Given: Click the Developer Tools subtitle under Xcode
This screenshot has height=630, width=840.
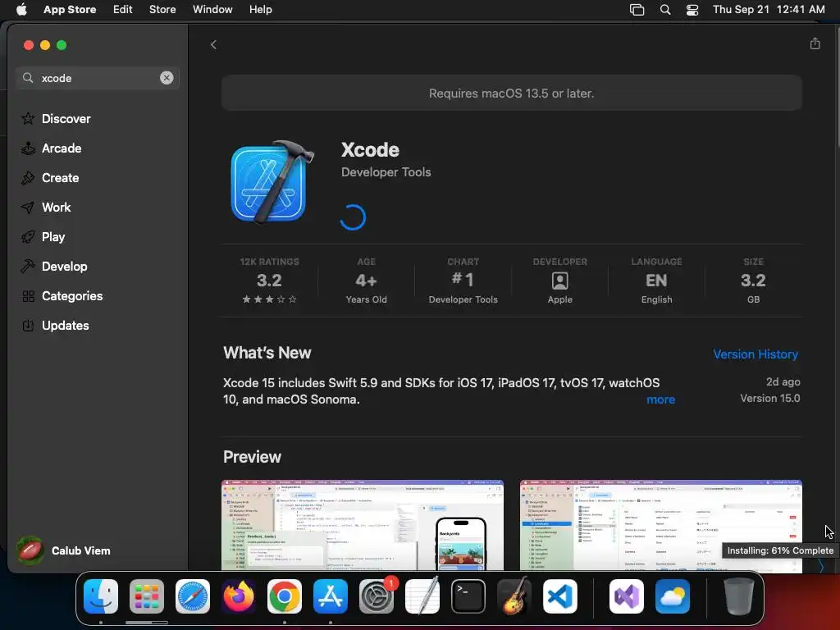Looking at the screenshot, I should (386, 172).
